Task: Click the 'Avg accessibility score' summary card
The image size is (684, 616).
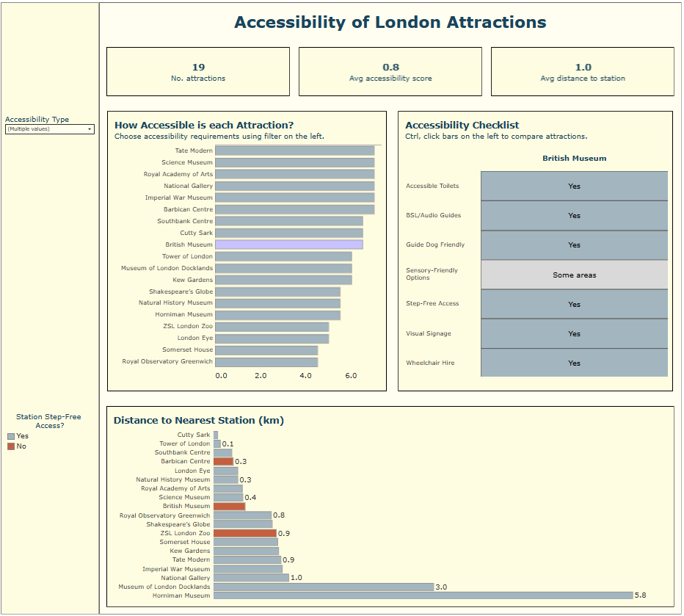Action: (390, 72)
